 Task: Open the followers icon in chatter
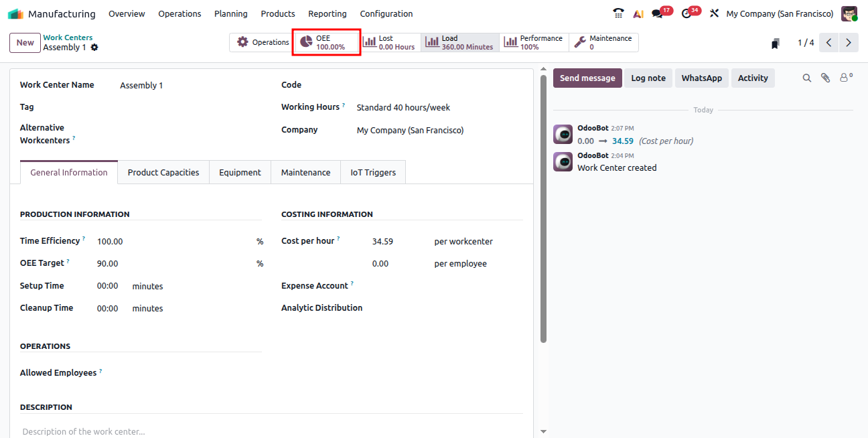tap(846, 78)
